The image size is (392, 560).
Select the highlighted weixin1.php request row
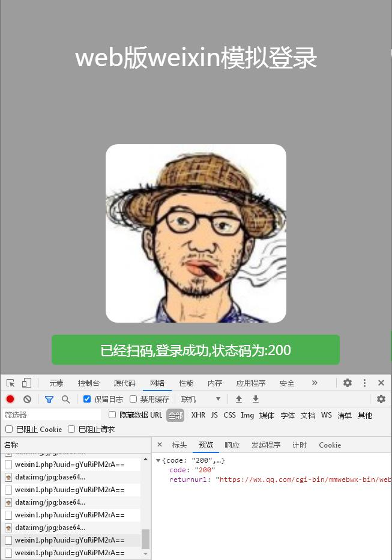(71, 540)
